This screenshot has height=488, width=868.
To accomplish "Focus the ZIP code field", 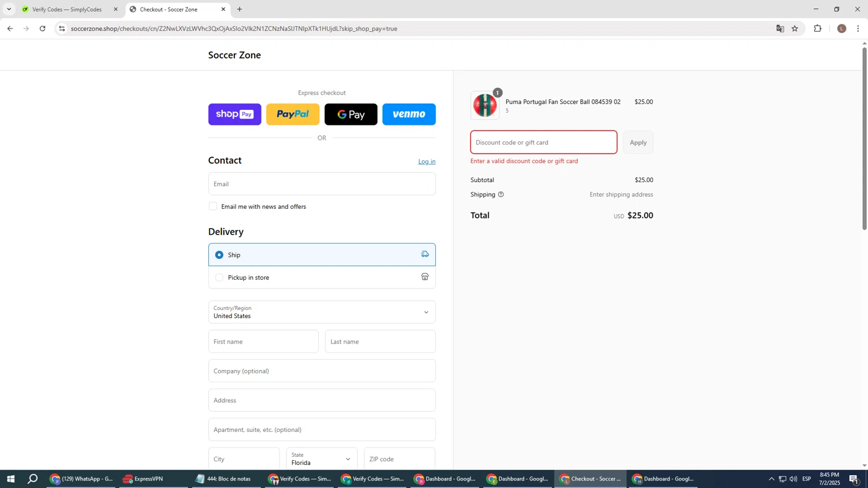I will click(399, 459).
